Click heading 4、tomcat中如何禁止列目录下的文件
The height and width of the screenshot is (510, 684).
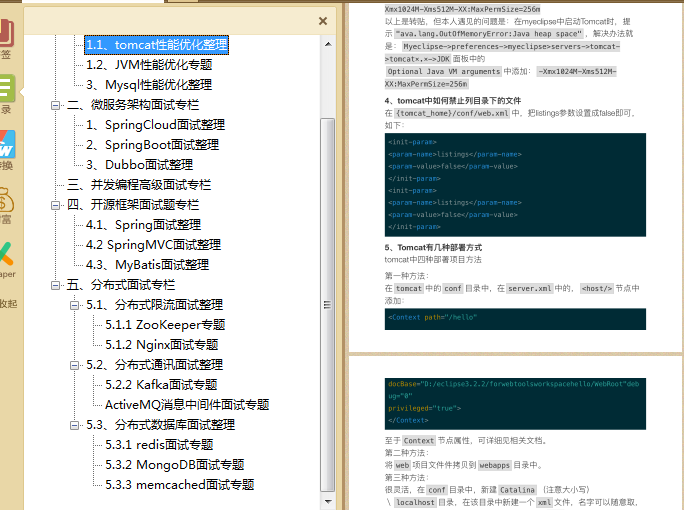(453, 101)
